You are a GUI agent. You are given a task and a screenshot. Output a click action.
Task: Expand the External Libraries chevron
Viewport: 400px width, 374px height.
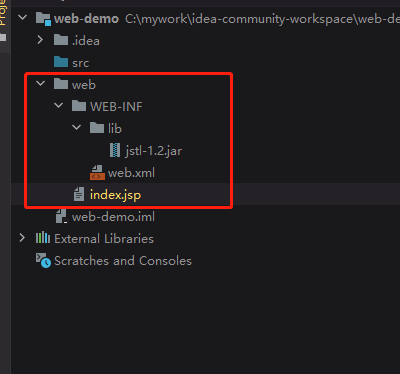[x=22, y=238]
